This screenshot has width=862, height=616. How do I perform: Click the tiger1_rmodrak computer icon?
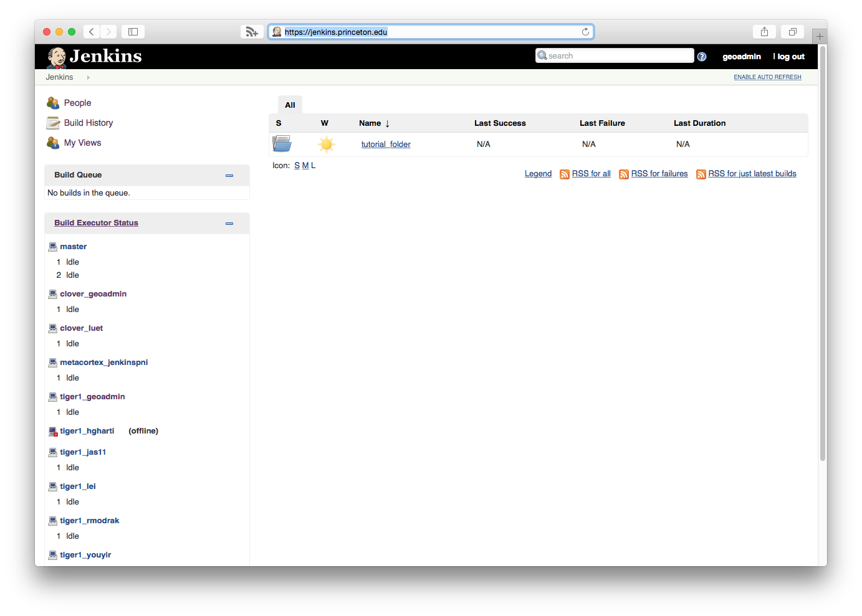pos(53,521)
